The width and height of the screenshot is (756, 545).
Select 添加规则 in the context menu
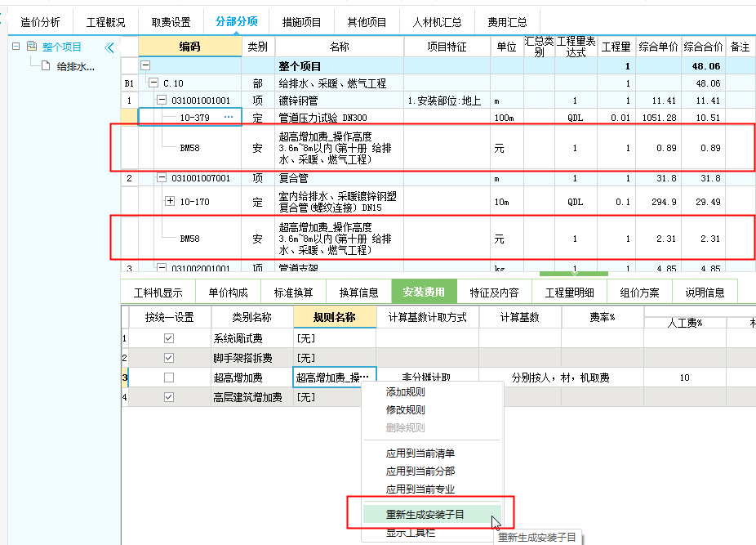coord(405,392)
